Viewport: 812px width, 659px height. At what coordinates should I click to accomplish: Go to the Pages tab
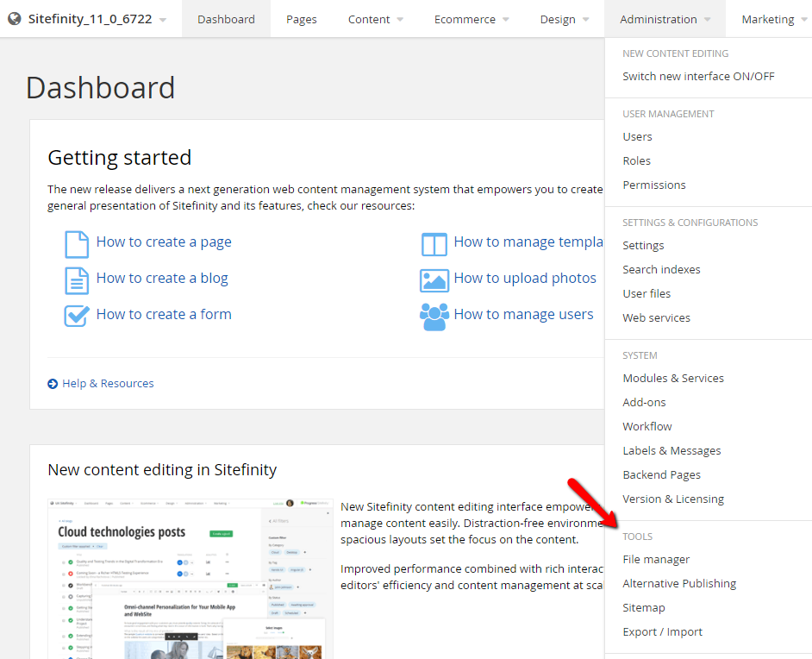pyautogui.click(x=302, y=19)
